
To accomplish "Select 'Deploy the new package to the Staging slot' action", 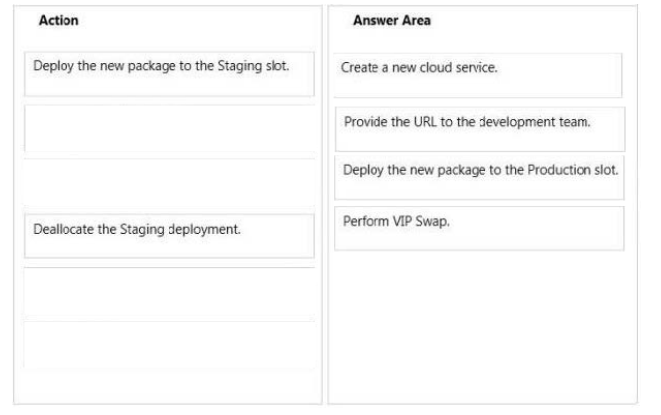I will 169,74.
